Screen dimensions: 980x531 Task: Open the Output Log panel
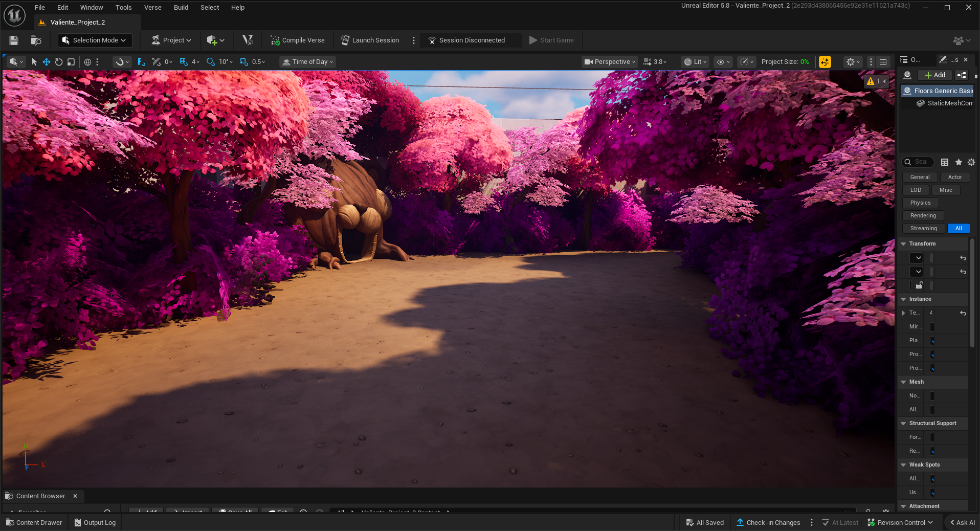pyautogui.click(x=95, y=523)
